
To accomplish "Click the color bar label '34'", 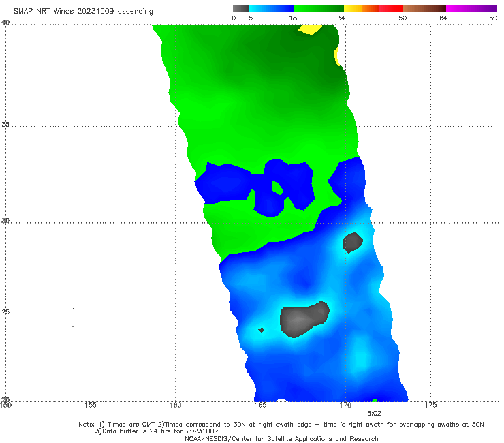I will (341, 18).
